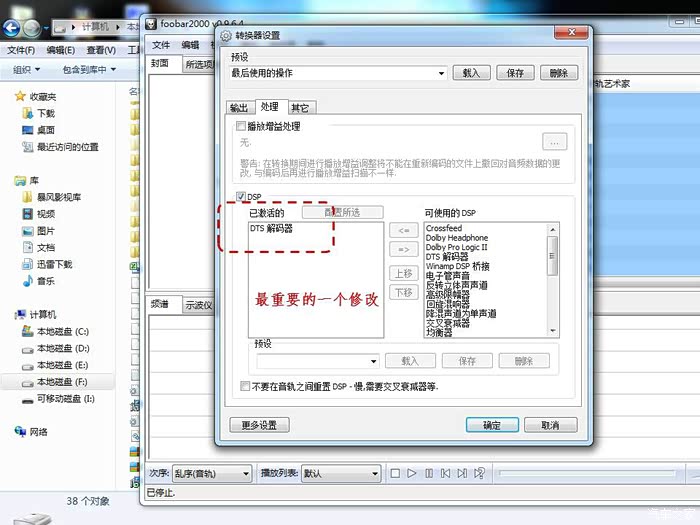
Task: Select 本地磁盘 (C:) drive
Action: tap(56, 332)
